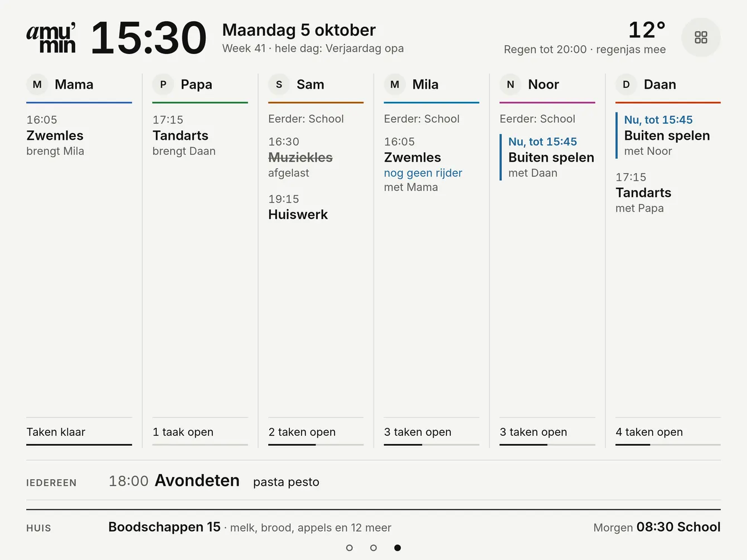
Task: Click the 'Regen tot 20:00' rain note
Action: (x=545, y=49)
